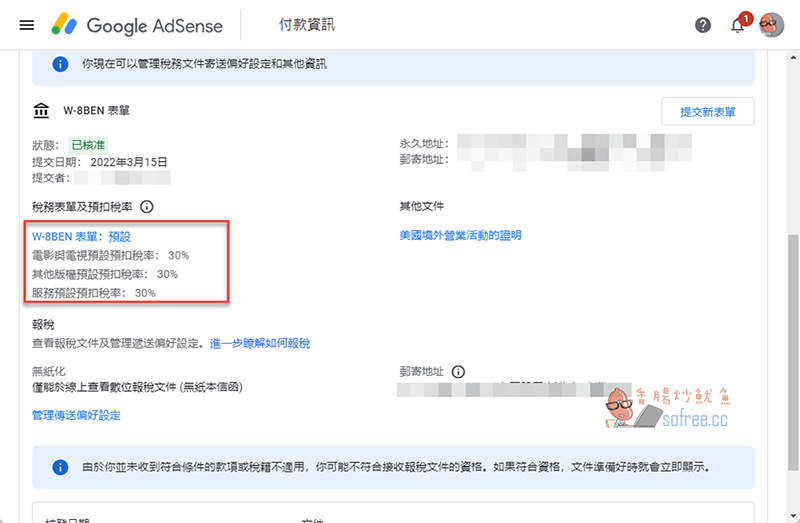Click the submission date 2022年3月15日
The width and height of the screenshot is (800, 523).
[129, 162]
